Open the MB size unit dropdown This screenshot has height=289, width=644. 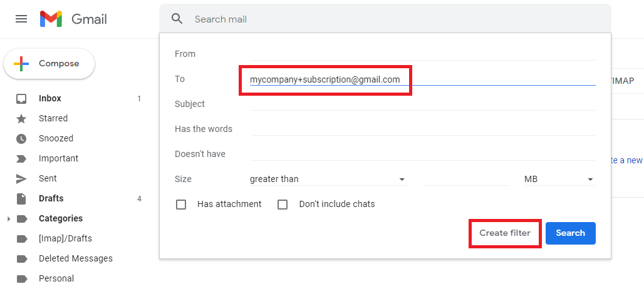point(559,179)
